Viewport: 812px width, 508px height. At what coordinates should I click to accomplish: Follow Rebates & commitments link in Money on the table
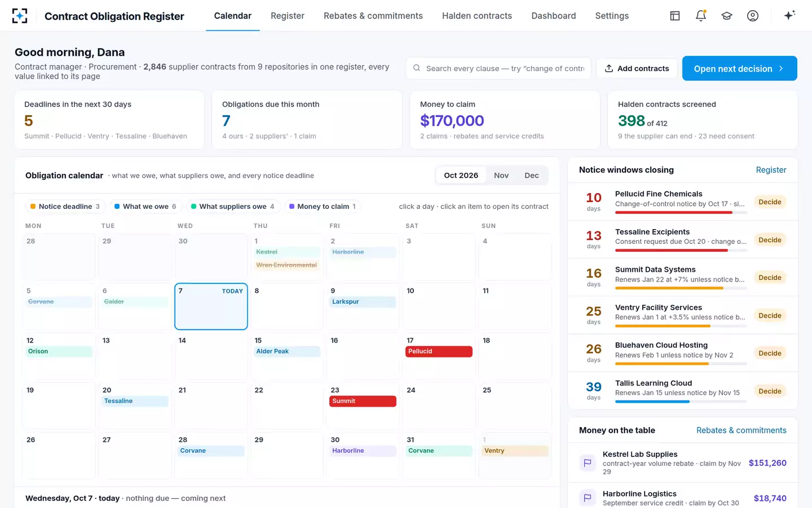(x=741, y=430)
